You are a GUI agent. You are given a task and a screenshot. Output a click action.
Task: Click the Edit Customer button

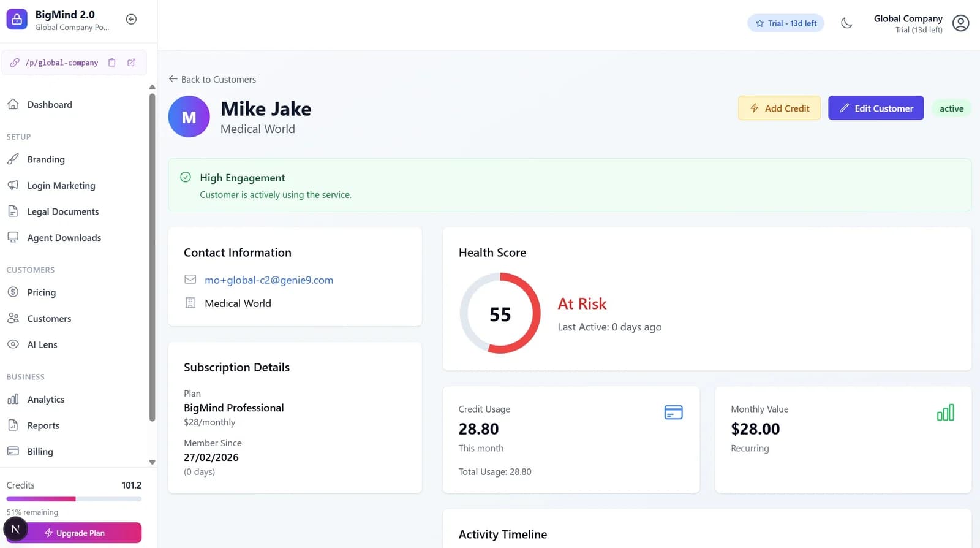tap(876, 108)
